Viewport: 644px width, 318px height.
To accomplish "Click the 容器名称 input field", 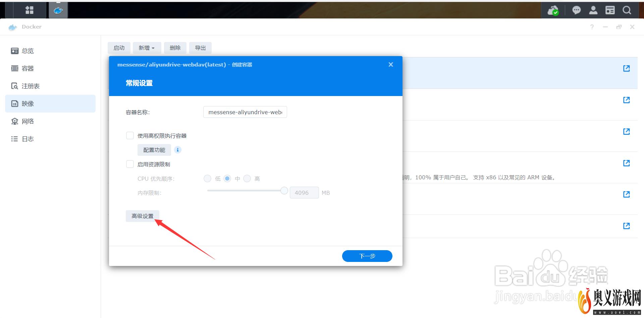I will click(245, 112).
